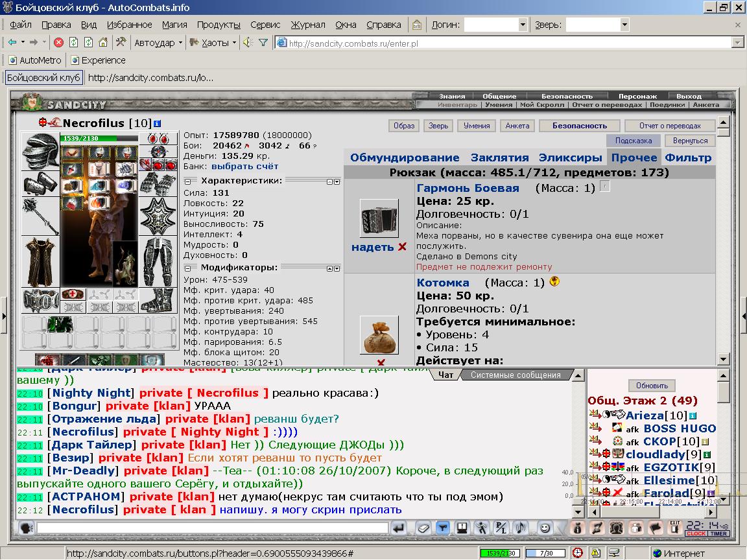Screen dimensions: 747x560
Task: Open the home page icon in toolbar
Action: [103, 42]
